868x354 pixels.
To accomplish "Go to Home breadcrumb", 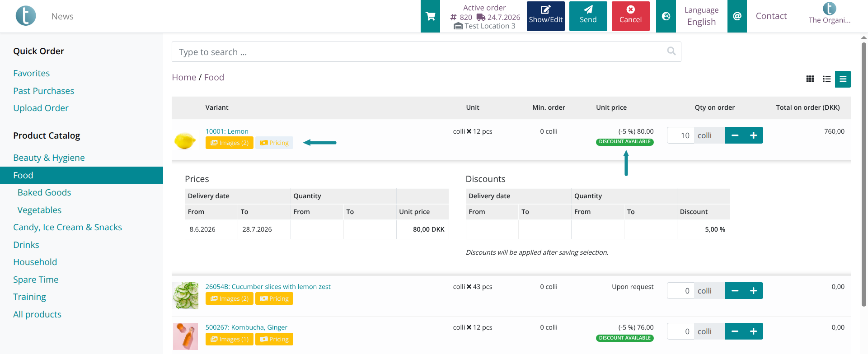I will [x=184, y=77].
